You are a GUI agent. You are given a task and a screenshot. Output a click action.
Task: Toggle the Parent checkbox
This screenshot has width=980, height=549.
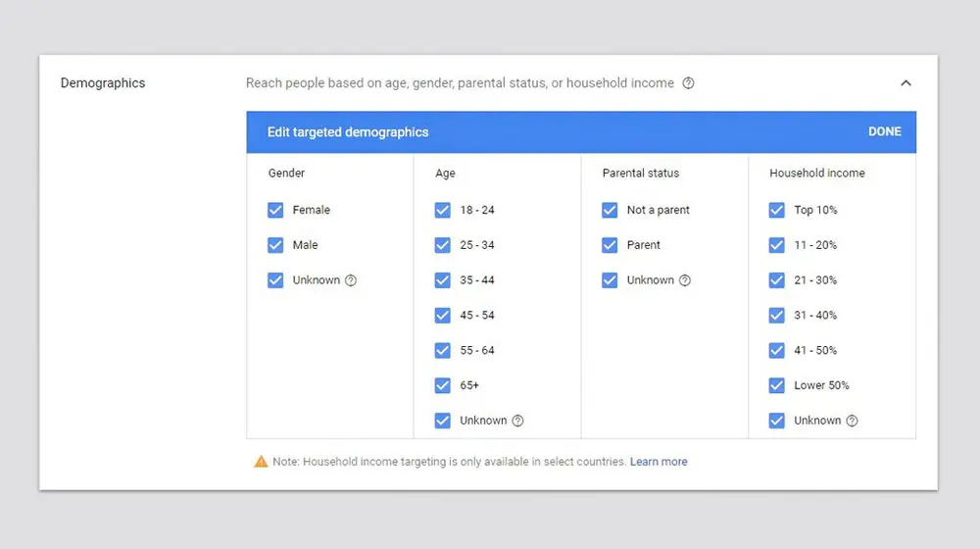(x=610, y=245)
